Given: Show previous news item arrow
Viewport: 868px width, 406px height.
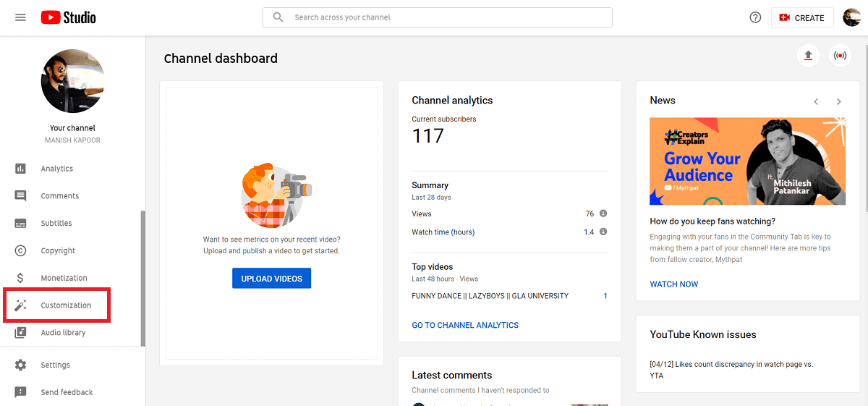Looking at the screenshot, I should (816, 101).
